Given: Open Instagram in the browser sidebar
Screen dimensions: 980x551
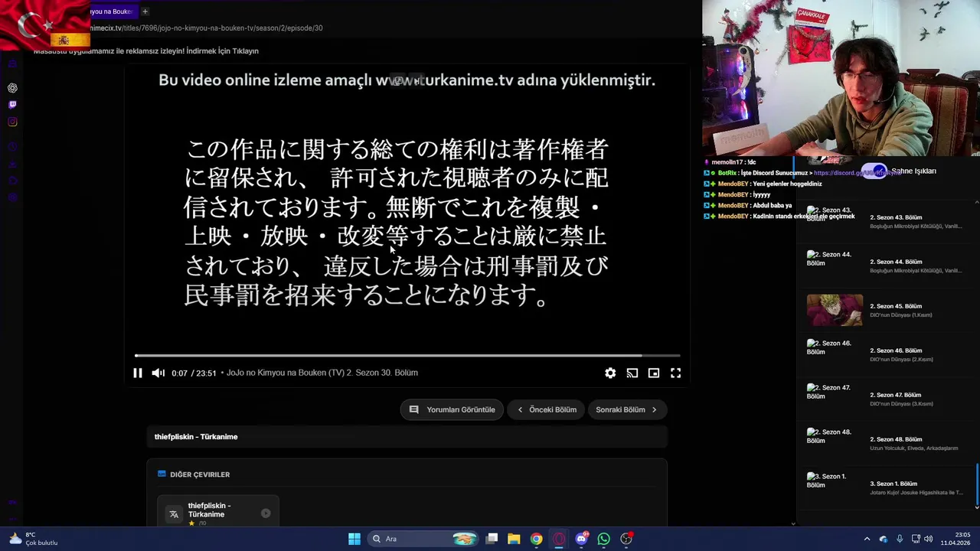Looking at the screenshot, I should [12, 122].
